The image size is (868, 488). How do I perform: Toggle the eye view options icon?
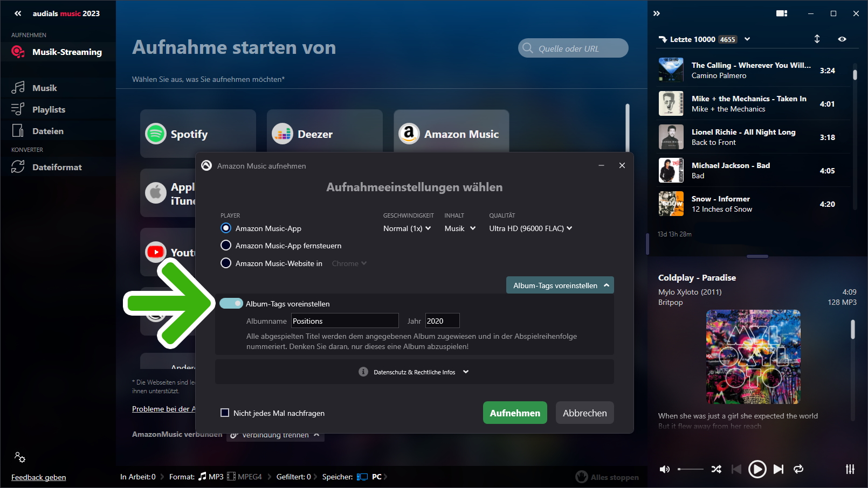click(842, 39)
